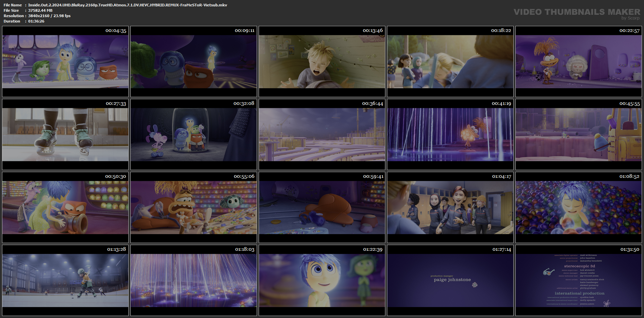This screenshot has width=644, height=318.
Task: Click the orange character thumbnail at 00:55:06
Action: click(x=194, y=207)
